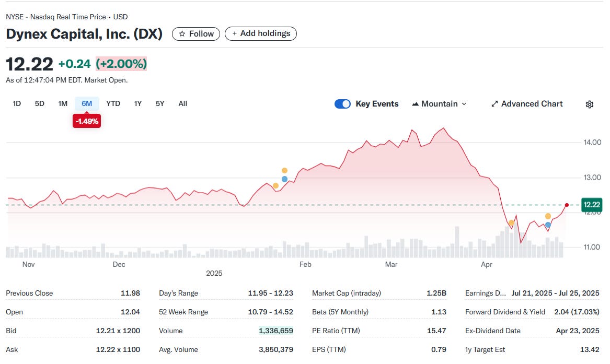Click the 12.22 current price chart label
This screenshot has height=364, width=610.
pyautogui.click(x=591, y=205)
